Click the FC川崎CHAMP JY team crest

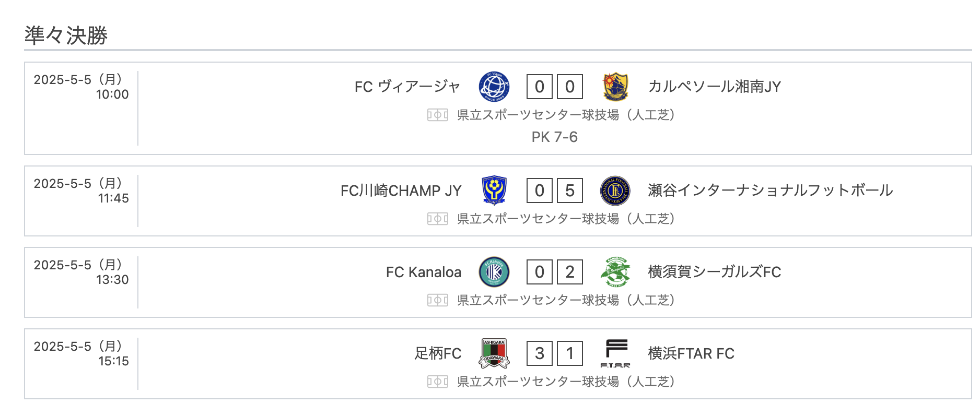[494, 191]
